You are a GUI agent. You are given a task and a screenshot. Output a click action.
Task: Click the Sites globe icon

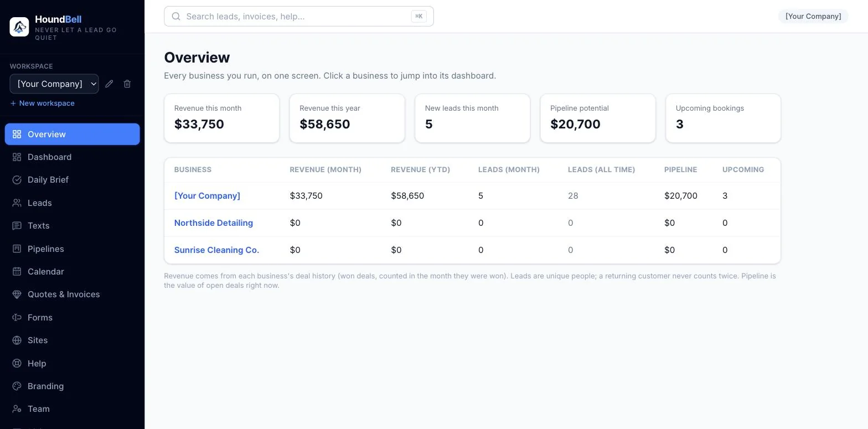point(17,340)
